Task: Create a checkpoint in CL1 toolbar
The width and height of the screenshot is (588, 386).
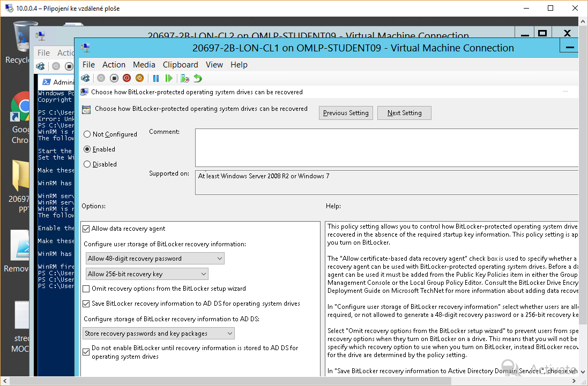Action: [x=184, y=78]
